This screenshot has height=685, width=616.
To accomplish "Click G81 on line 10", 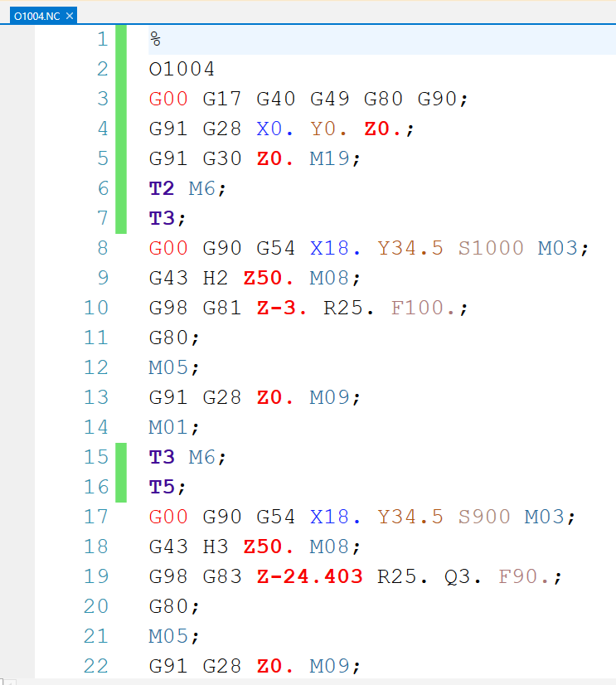I will click(x=222, y=308).
